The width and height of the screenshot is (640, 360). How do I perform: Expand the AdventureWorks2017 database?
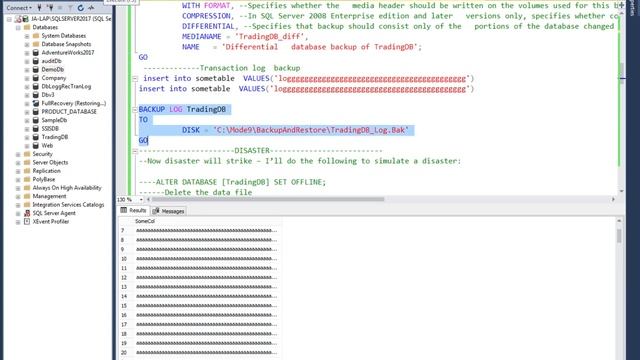[x=27, y=53]
